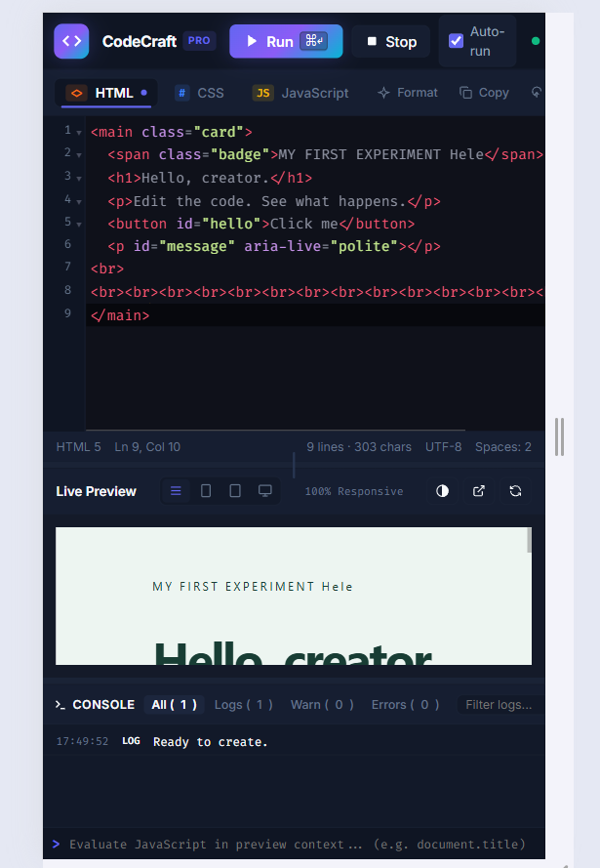Screen dimensions: 600x868
Task: Click the button id="hello" code line
Action: click(261, 224)
